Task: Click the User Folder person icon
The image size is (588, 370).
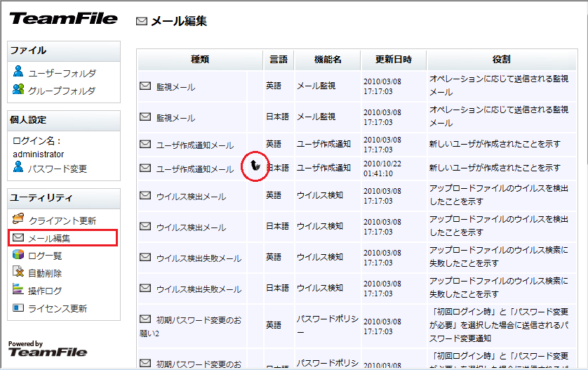Action: point(18,72)
